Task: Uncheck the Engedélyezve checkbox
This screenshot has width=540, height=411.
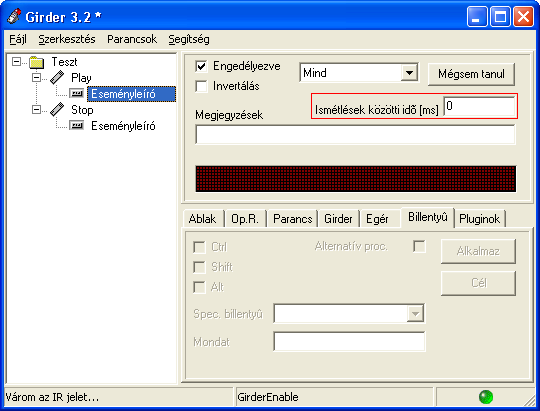Action: click(x=201, y=66)
